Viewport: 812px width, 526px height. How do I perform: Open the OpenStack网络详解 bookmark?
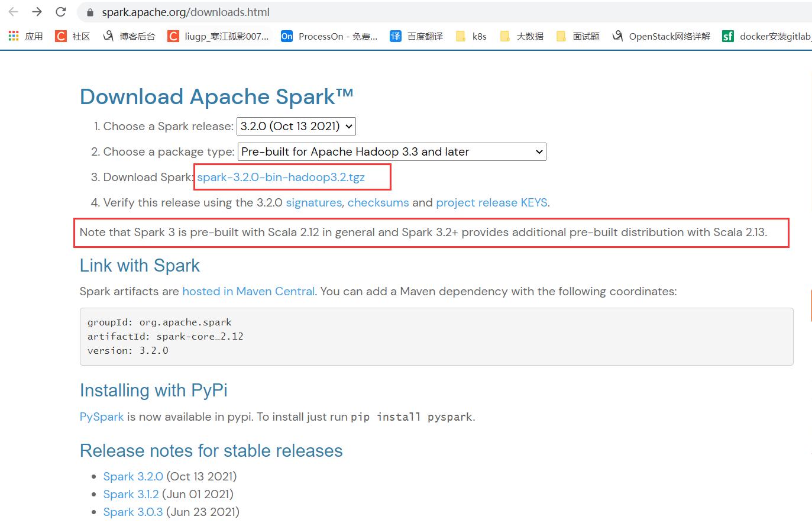pos(660,36)
